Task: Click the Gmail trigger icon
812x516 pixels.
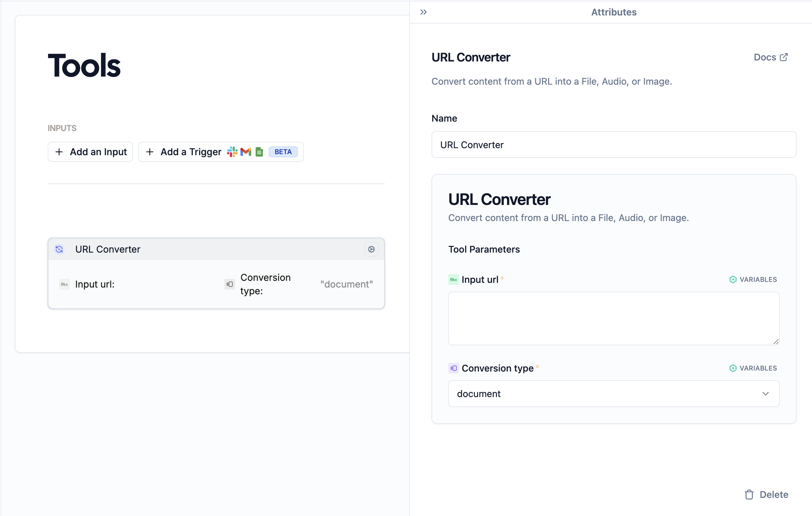Action: pyautogui.click(x=246, y=152)
